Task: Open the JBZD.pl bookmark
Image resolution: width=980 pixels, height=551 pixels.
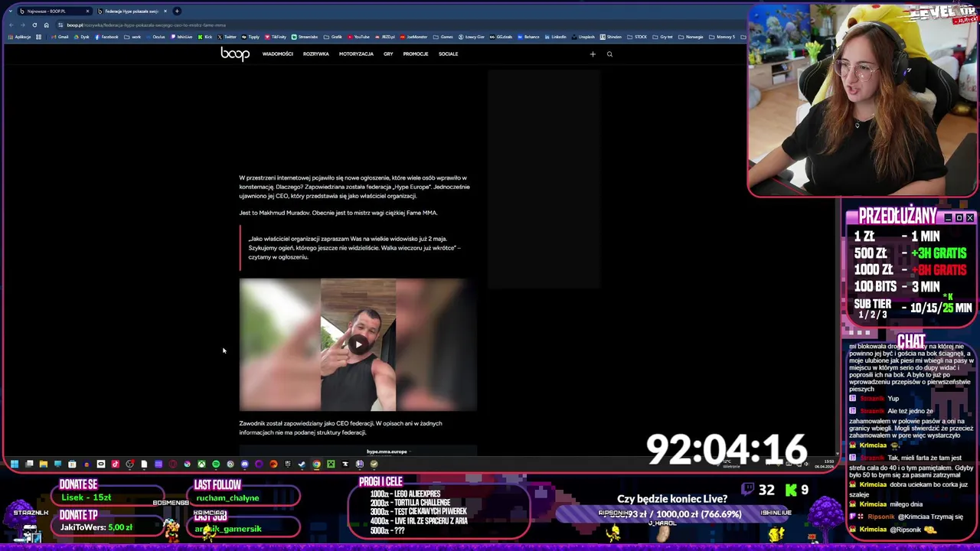Action: 384,37
